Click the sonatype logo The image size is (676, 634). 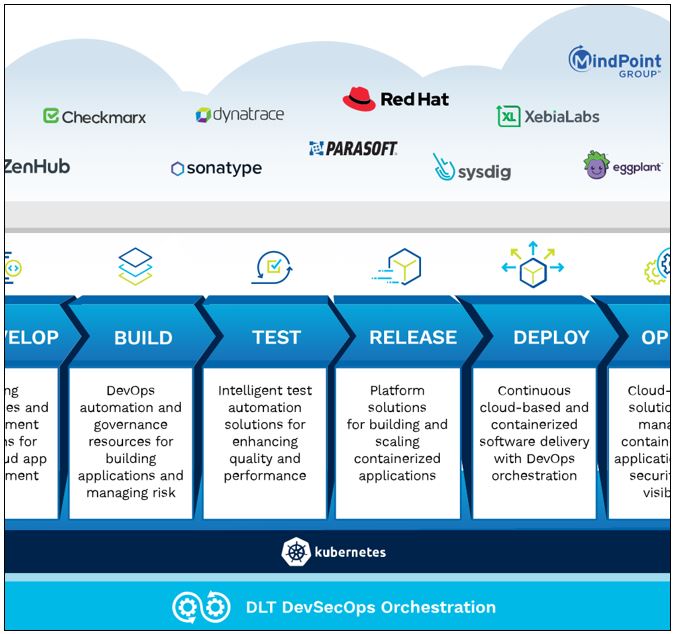point(216,168)
